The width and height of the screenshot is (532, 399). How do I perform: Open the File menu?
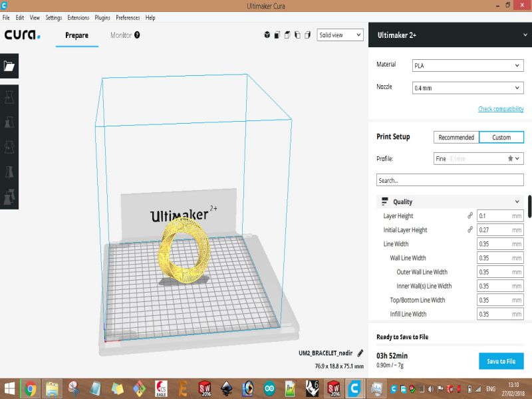click(6, 18)
